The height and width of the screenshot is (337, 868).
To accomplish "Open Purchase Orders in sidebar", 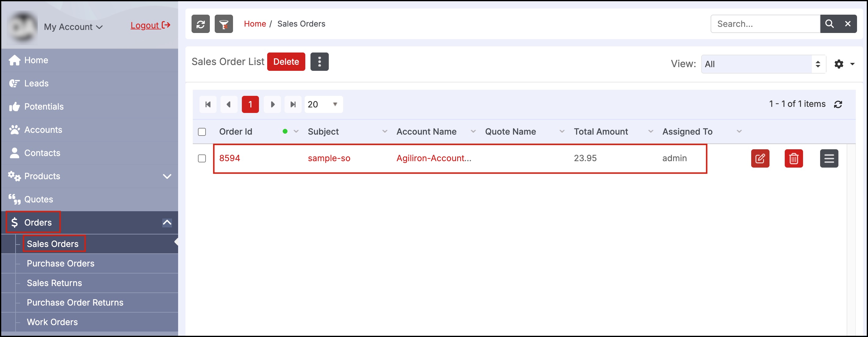I will click(61, 263).
